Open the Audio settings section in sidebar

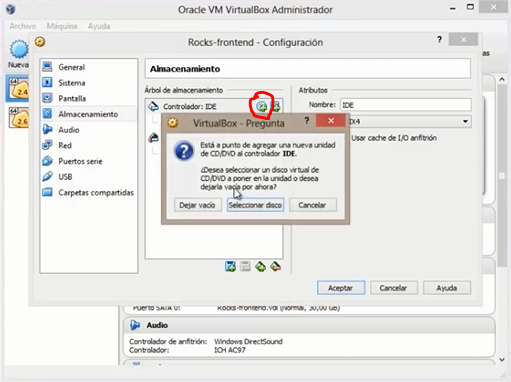88,130
